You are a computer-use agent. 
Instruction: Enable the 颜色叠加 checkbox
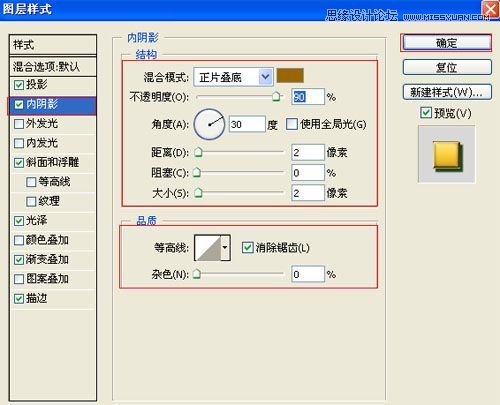(19, 240)
